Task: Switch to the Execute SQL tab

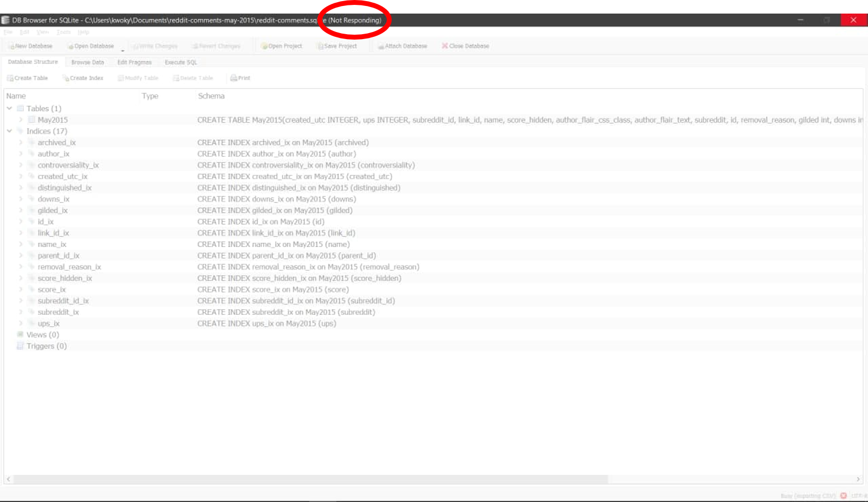Action: (181, 62)
